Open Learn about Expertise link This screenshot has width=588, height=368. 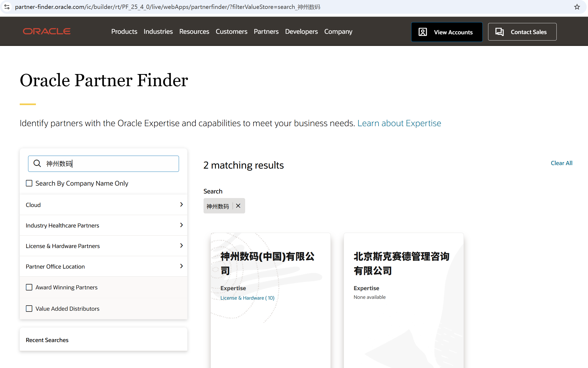399,123
